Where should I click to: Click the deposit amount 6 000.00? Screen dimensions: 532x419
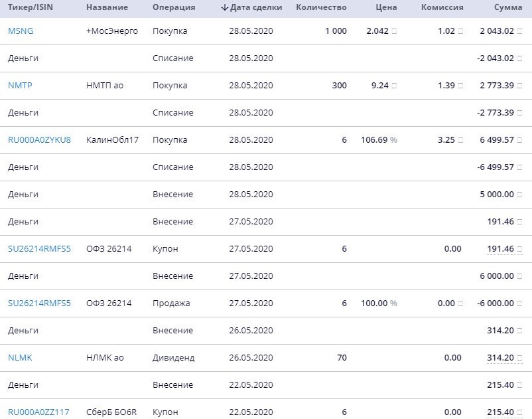coord(497,276)
